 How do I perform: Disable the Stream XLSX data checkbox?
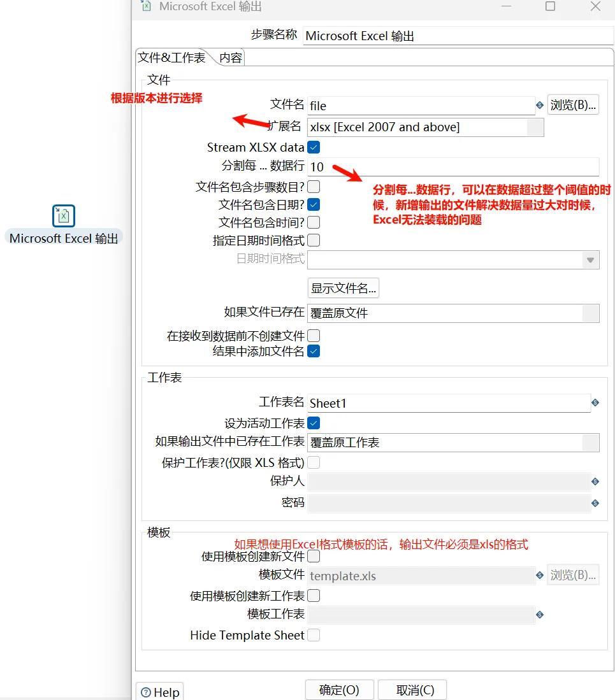tap(314, 147)
